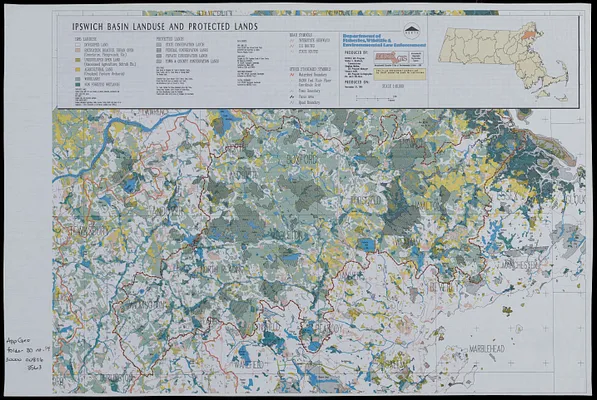Select the State Conservation Lands hatch swatch

160,45
